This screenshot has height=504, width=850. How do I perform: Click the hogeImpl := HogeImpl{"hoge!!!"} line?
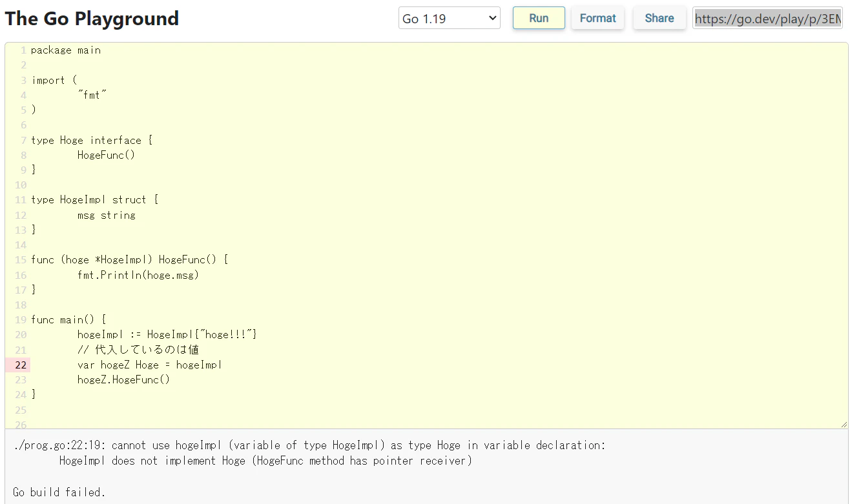[x=168, y=334]
